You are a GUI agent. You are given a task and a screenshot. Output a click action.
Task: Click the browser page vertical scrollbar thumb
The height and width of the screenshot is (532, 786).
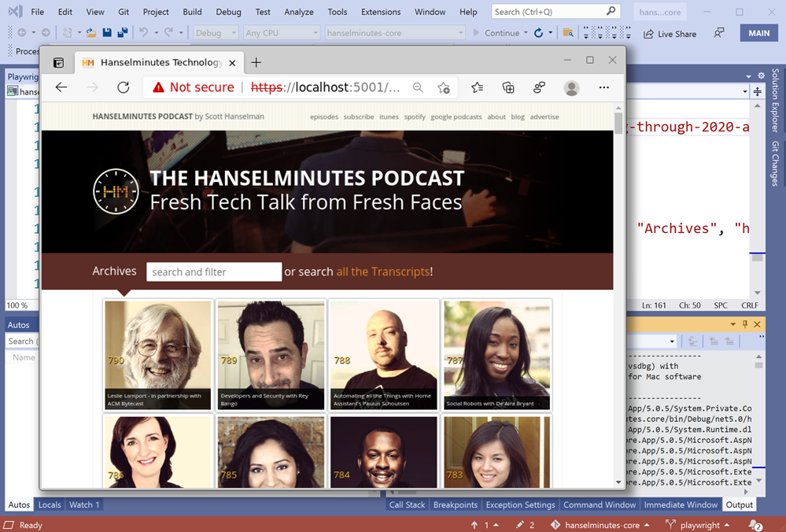[x=618, y=124]
